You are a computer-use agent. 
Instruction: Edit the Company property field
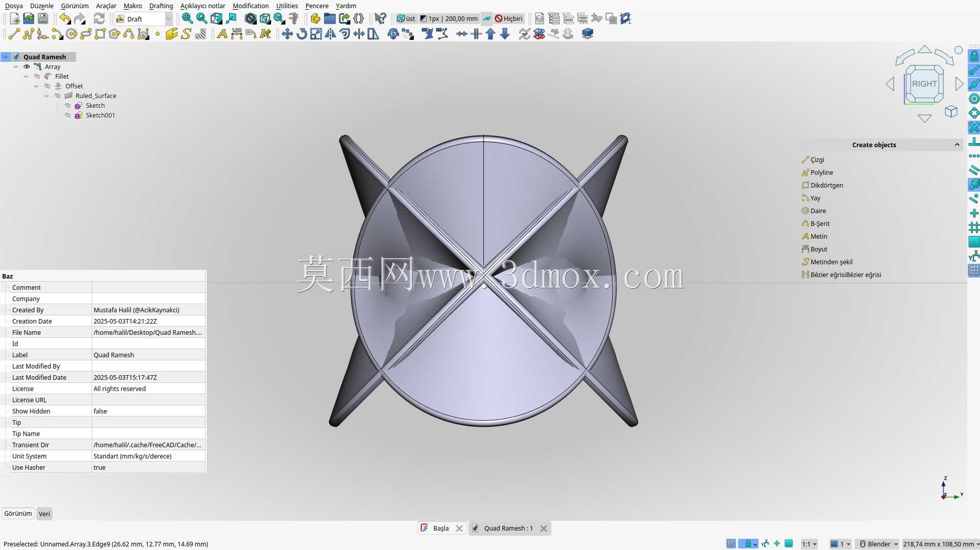click(148, 299)
